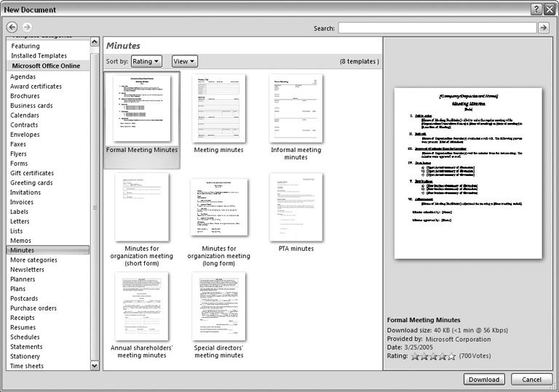
Task: Expand the View dropdown menu
Action: pyautogui.click(x=184, y=62)
